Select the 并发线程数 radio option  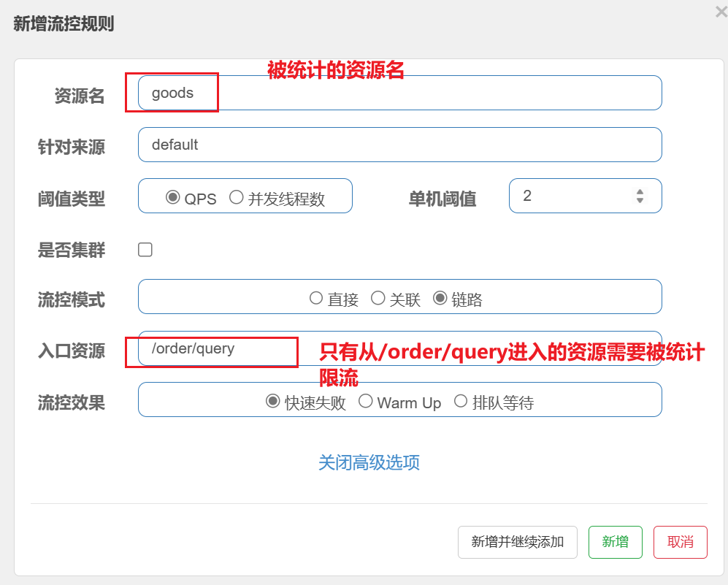[x=237, y=197]
